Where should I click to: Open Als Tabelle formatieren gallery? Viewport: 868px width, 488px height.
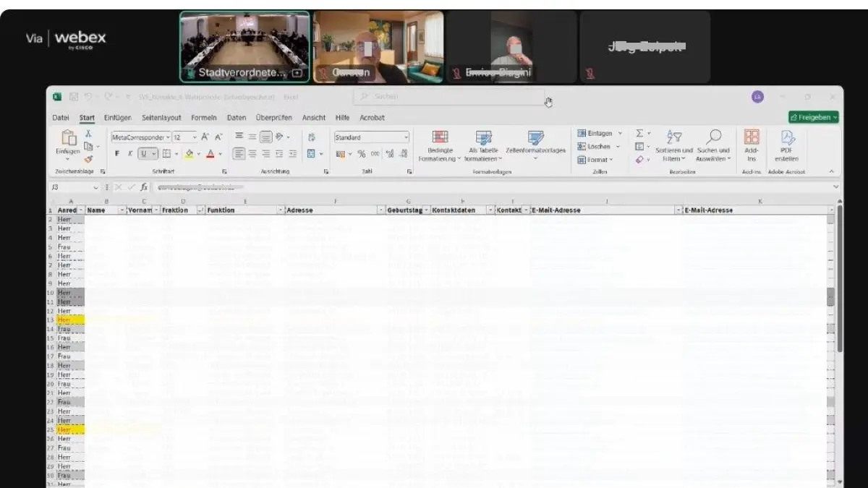pos(483,146)
